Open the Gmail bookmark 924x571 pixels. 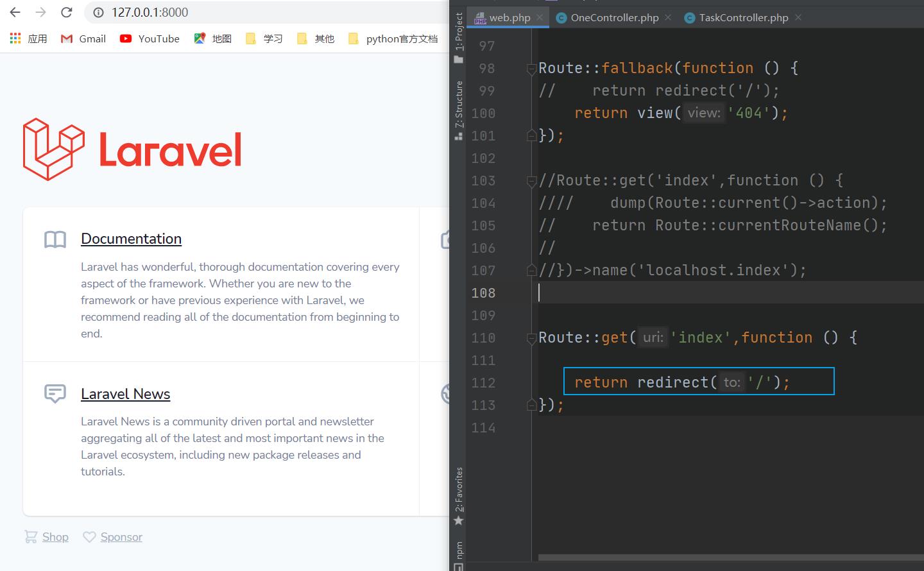tap(83, 38)
